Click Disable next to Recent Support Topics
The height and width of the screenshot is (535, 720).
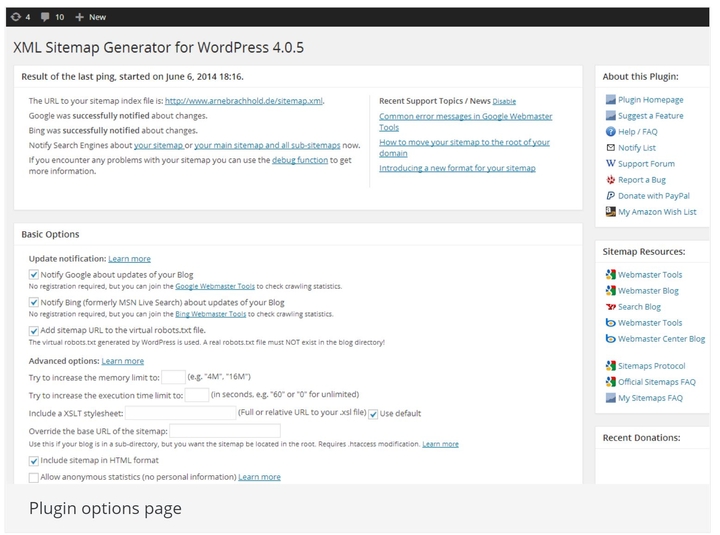(x=504, y=101)
